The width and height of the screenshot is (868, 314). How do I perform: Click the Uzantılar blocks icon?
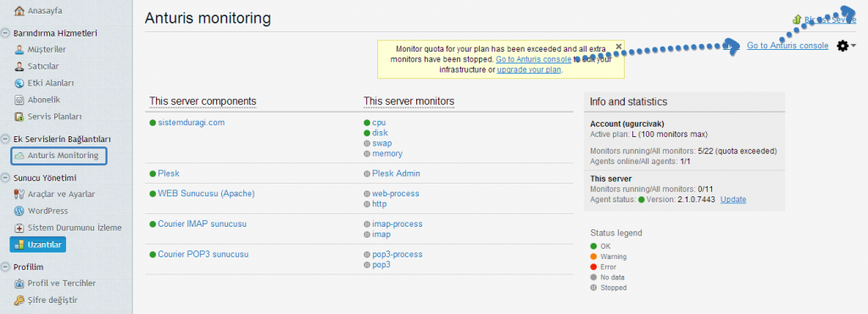pyautogui.click(x=19, y=245)
